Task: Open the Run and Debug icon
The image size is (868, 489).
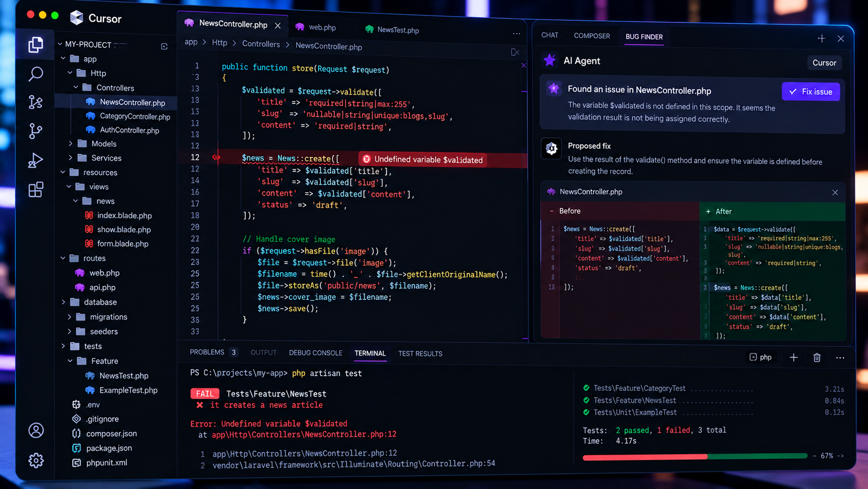Action: click(35, 160)
